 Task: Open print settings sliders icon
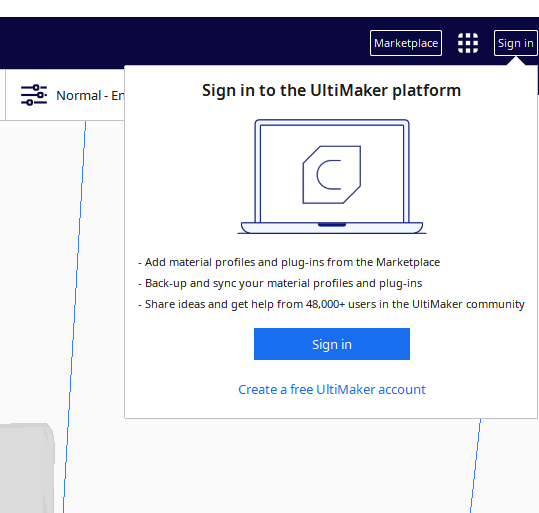click(x=34, y=95)
